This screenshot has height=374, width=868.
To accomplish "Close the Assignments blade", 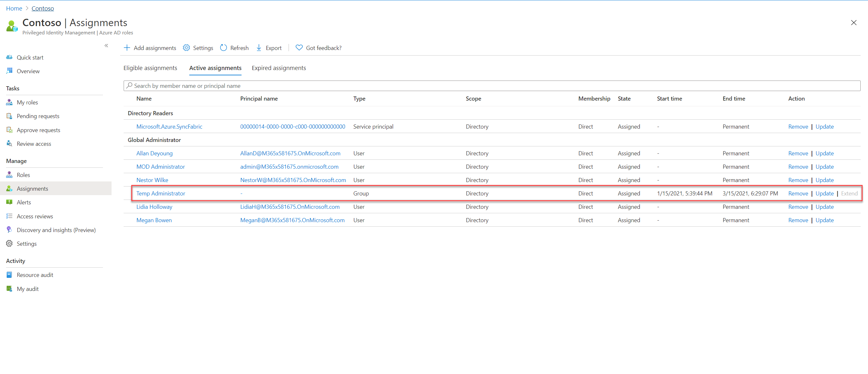I will [854, 23].
